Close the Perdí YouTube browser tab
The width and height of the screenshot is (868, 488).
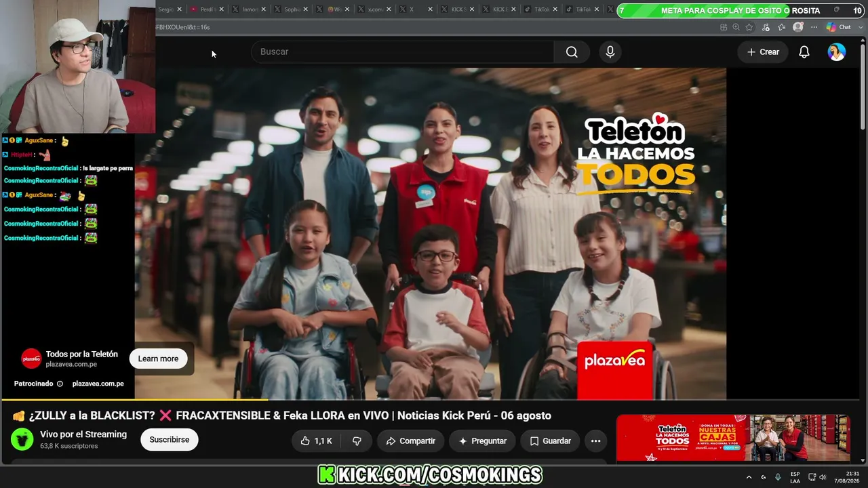(221, 9)
